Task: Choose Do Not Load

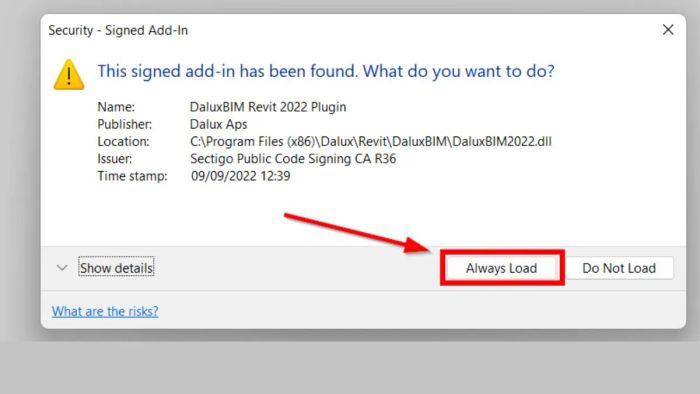Action: [619, 268]
